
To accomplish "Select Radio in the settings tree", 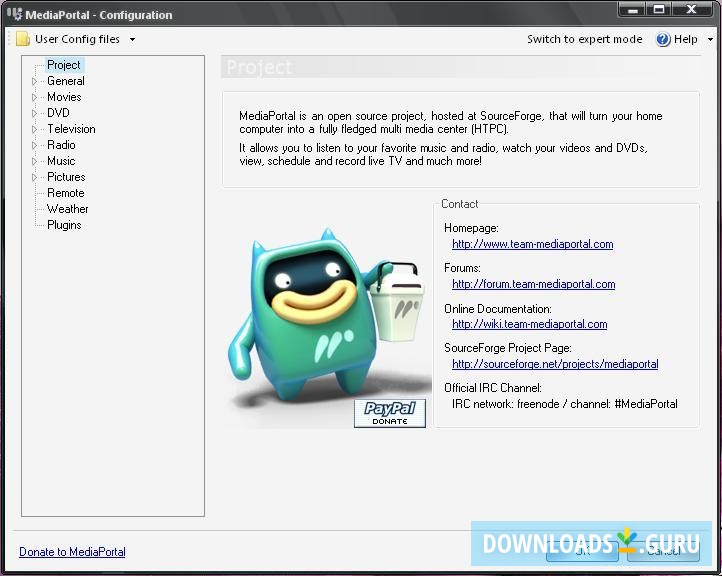I will (x=61, y=145).
